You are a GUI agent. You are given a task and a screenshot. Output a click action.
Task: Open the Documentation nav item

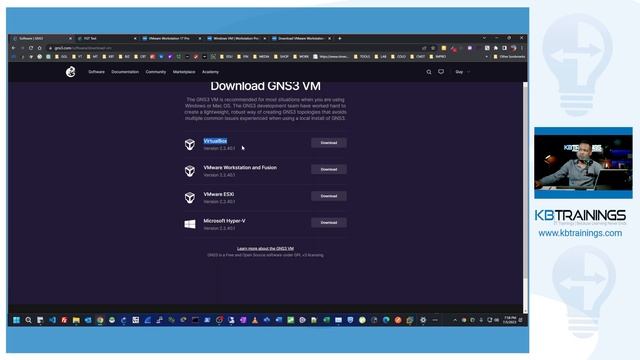[125, 72]
